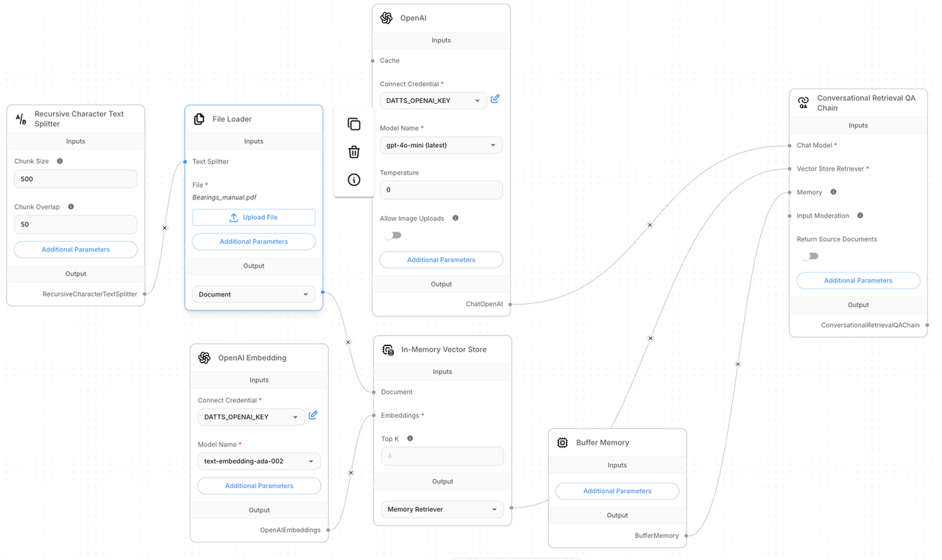Show Chunk Overlap info tooltip
942x560 pixels.
click(x=71, y=207)
